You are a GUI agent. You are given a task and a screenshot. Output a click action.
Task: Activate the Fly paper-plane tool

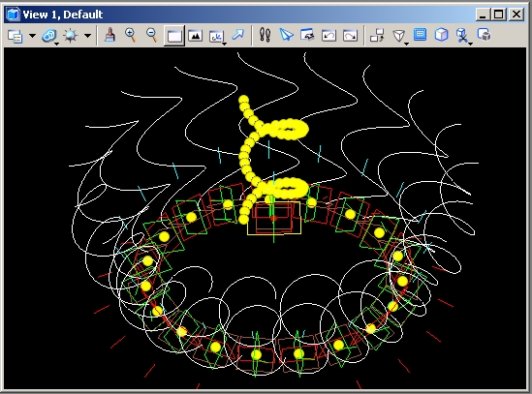[x=286, y=35]
